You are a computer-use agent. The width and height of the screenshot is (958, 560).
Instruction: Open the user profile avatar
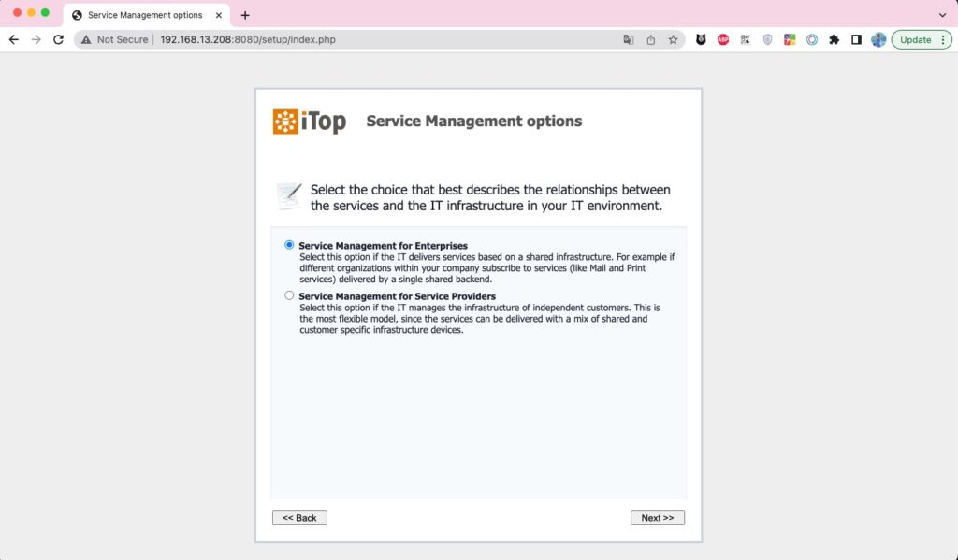pos(878,39)
